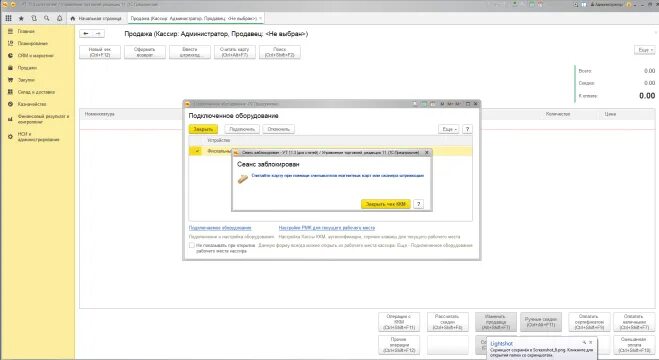
Task: Click the Количество column header
Action: click(x=558, y=114)
